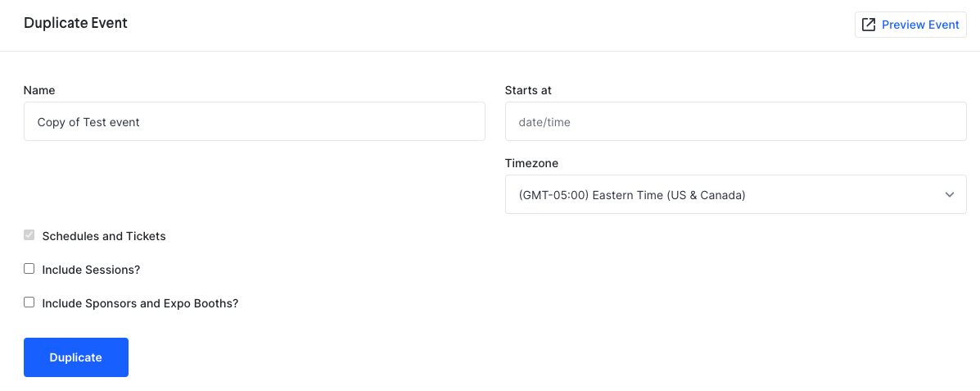The height and width of the screenshot is (391, 980).
Task: Click the 'Name' field label
Action: point(39,90)
